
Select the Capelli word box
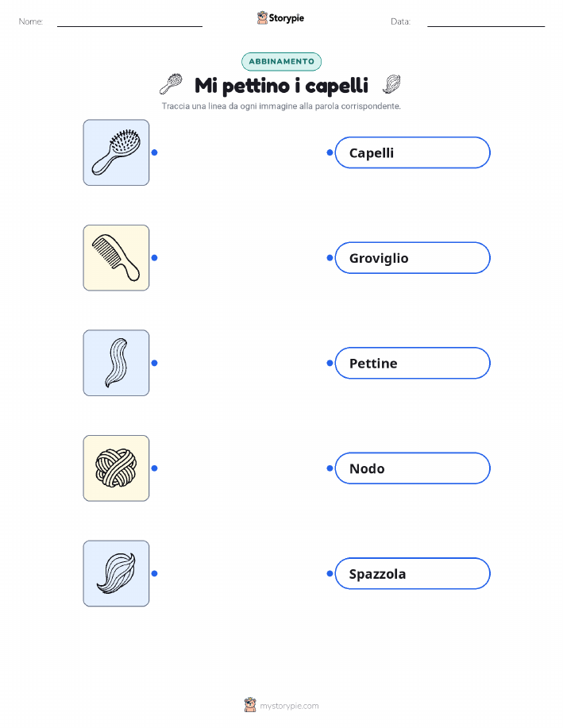click(x=412, y=152)
